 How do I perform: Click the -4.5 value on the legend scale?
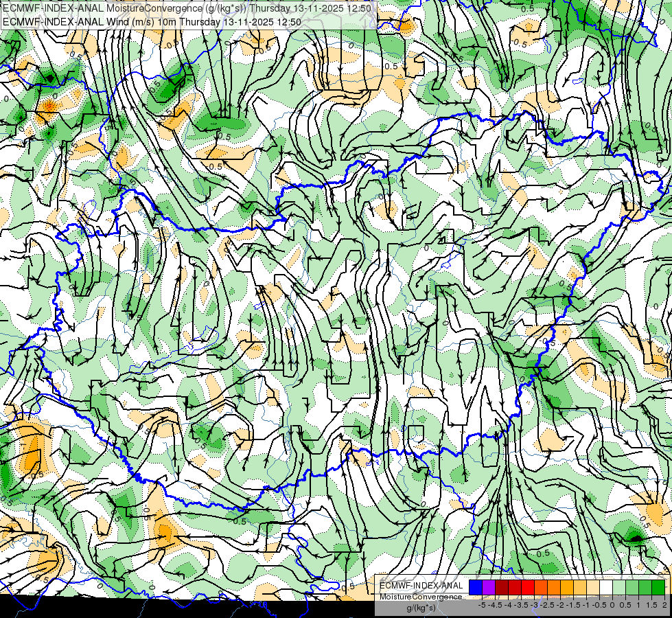pos(495,605)
